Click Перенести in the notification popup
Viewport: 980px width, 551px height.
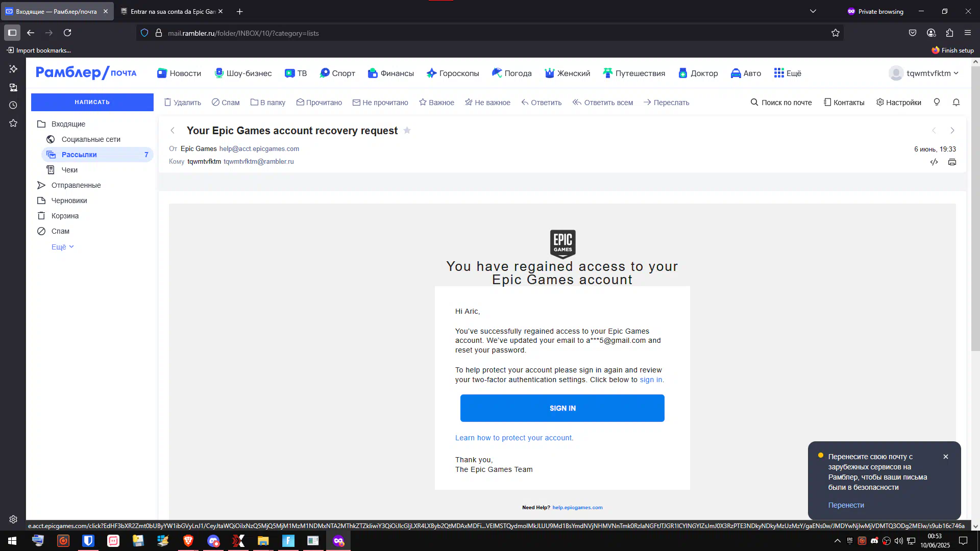point(846,505)
